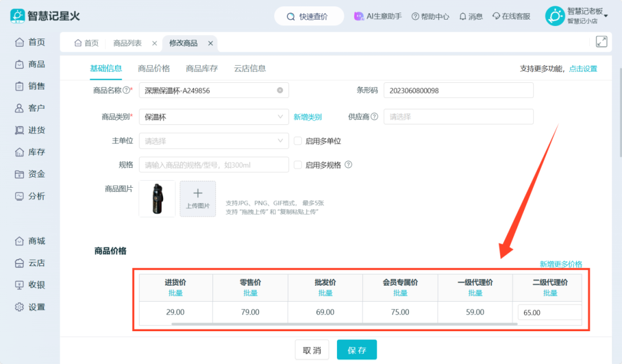Screen dimensions: 622x364
Task: Click the 新增类别 link
Action: [x=308, y=117]
